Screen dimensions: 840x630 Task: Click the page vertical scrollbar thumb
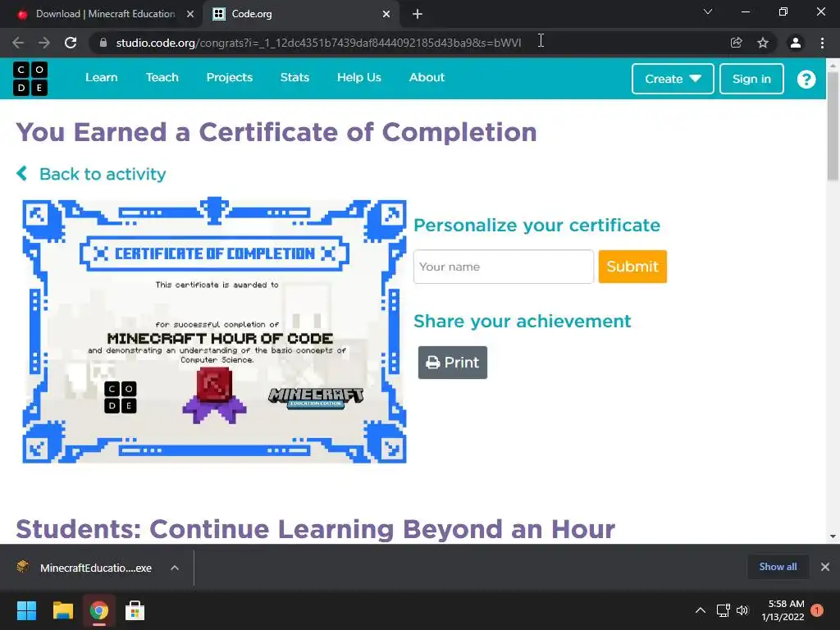[x=833, y=126]
